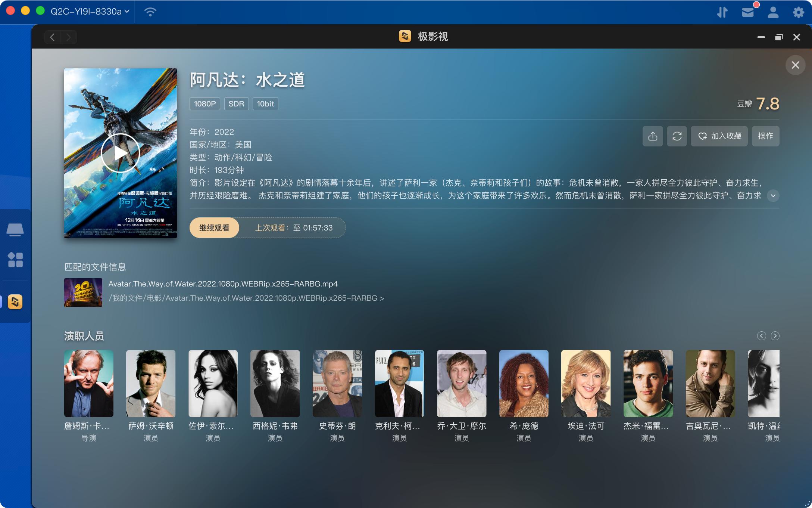Click the back navigation arrow

click(x=52, y=37)
